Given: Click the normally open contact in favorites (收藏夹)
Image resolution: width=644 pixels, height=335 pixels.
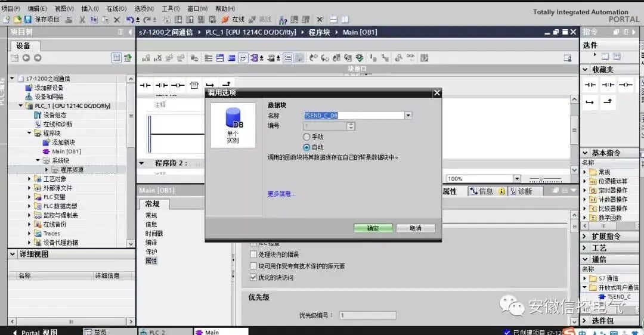Looking at the screenshot, I should (x=590, y=85).
